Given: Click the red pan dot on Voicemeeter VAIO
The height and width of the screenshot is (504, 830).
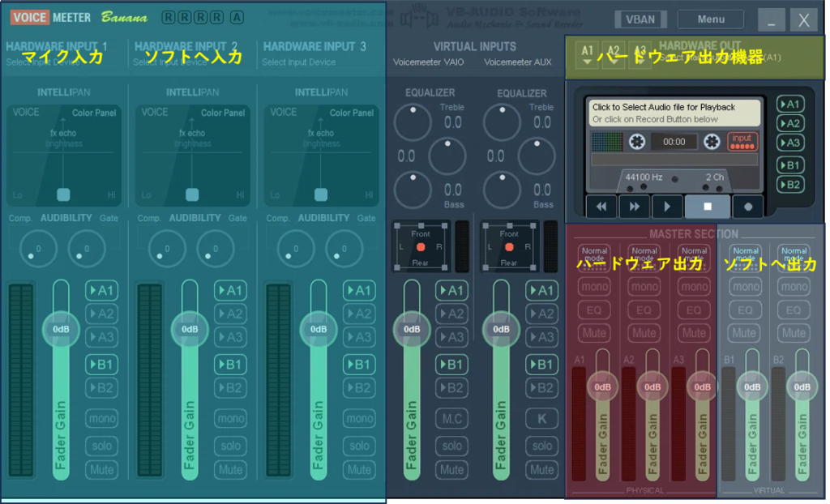Looking at the screenshot, I should pyautogui.click(x=421, y=246).
